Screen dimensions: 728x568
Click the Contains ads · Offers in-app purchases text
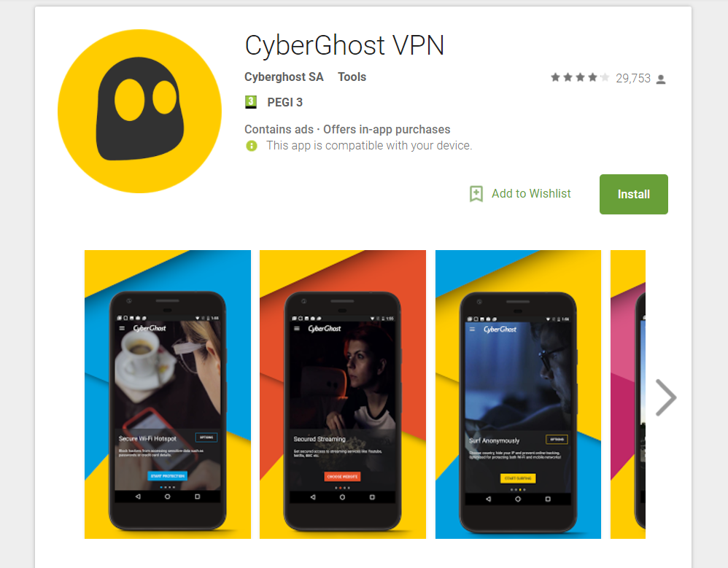[x=347, y=130]
